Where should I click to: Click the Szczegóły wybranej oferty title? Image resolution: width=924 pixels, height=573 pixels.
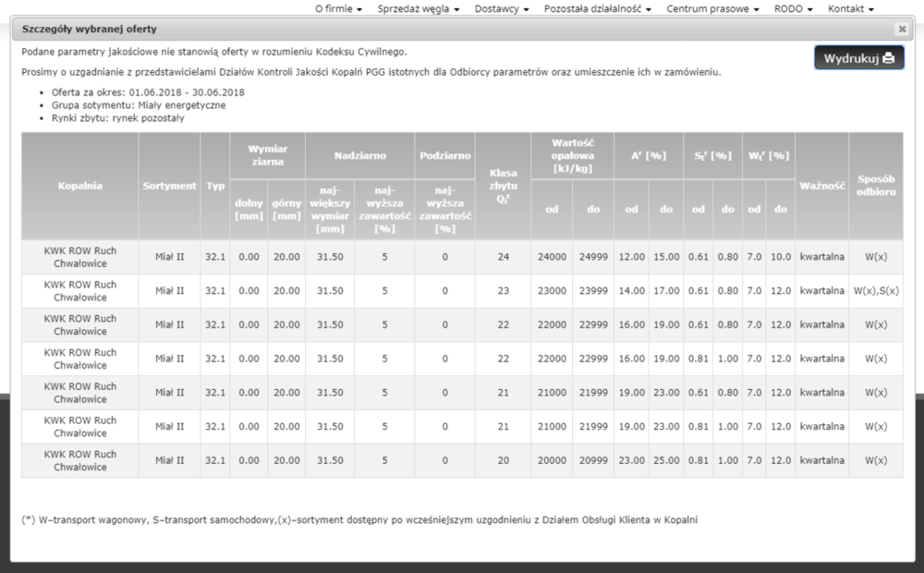point(76,29)
